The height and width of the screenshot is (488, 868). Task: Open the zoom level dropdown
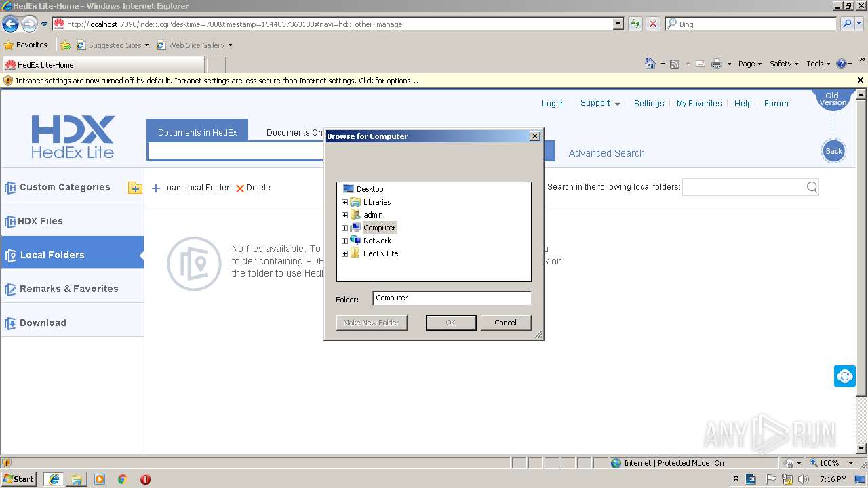tap(850, 463)
